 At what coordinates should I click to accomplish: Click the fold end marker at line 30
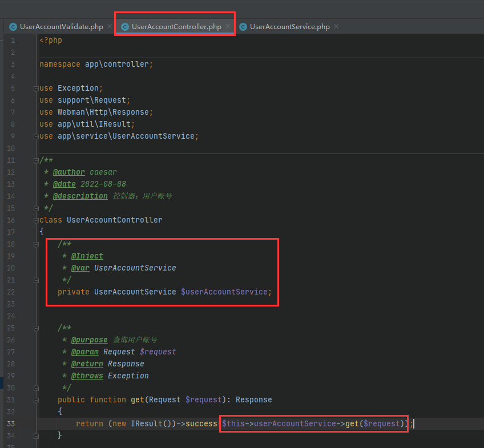point(36,388)
